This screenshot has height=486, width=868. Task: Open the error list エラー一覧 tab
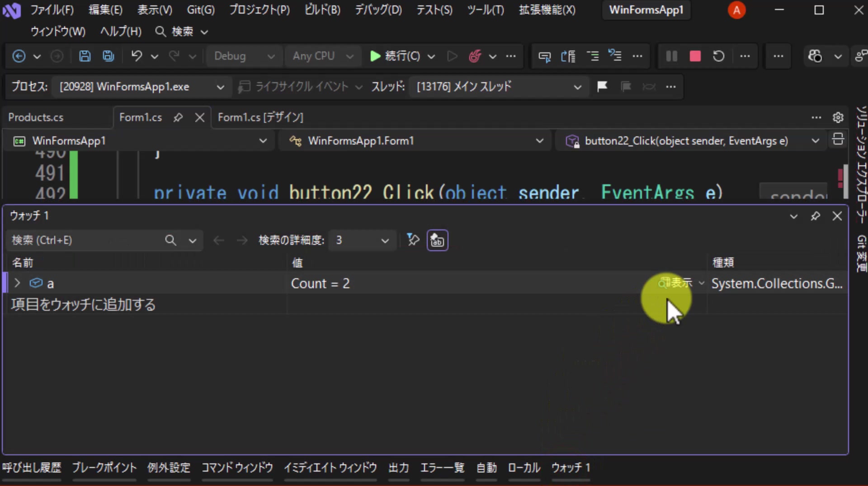click(x=443, y=467)
